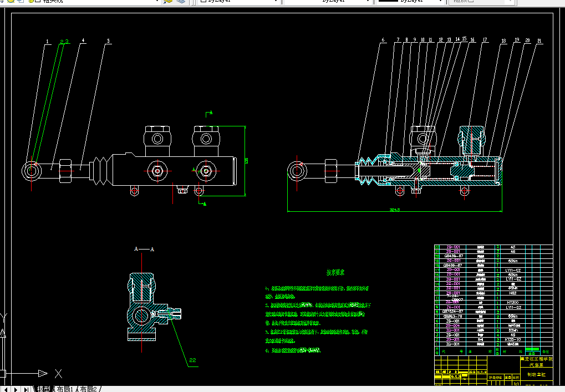This screenshot has width=565, height=392.
Task: Click the 1:1 scale cell in title block
Action: pyautogui.click(x=516, y=384)
